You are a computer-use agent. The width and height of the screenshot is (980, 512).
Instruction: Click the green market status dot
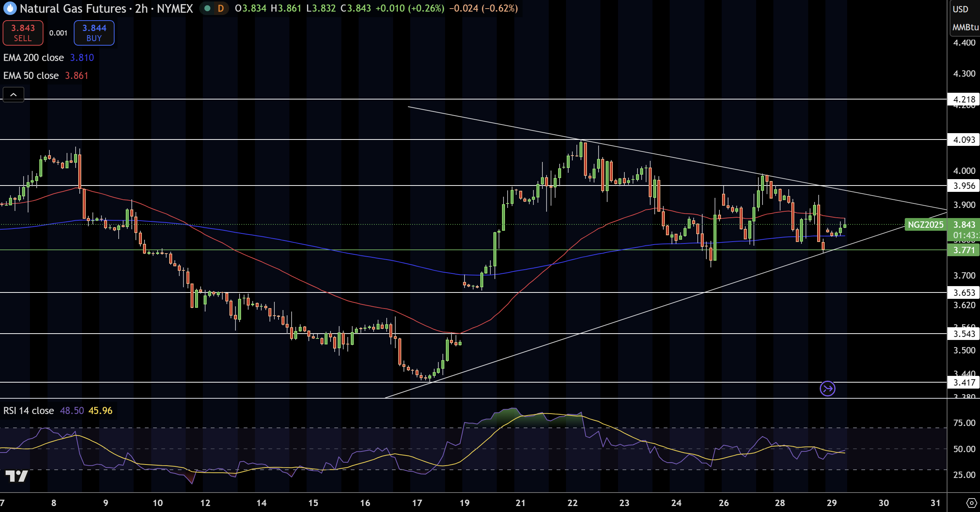click(207, 8)
